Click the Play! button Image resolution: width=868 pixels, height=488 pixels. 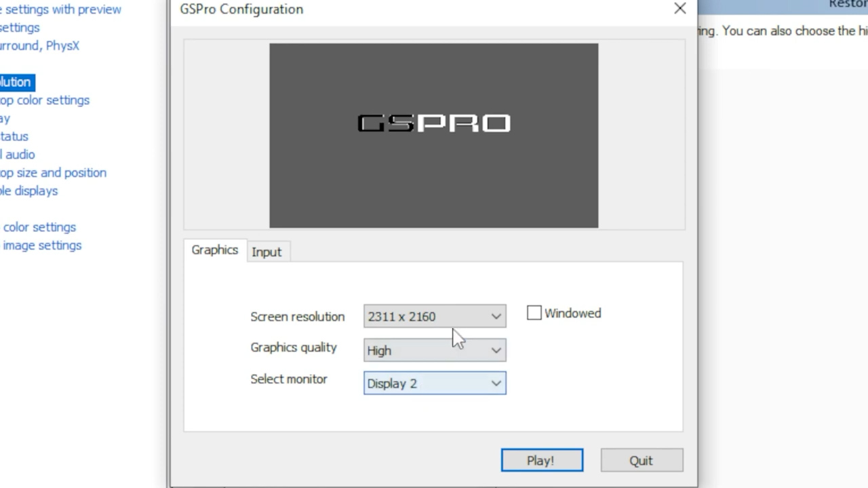pos(542,460)
